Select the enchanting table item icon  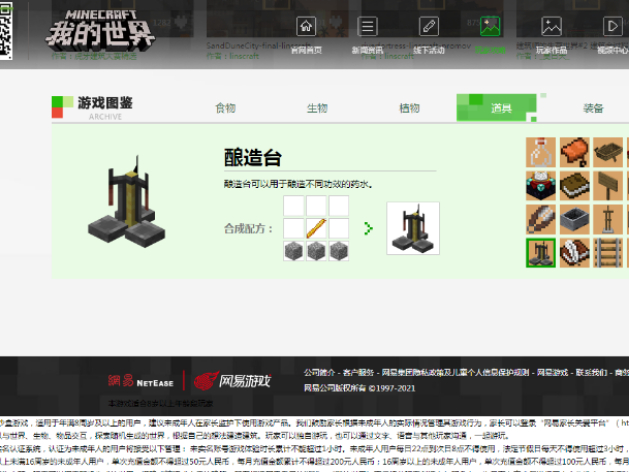coord(541,186)
